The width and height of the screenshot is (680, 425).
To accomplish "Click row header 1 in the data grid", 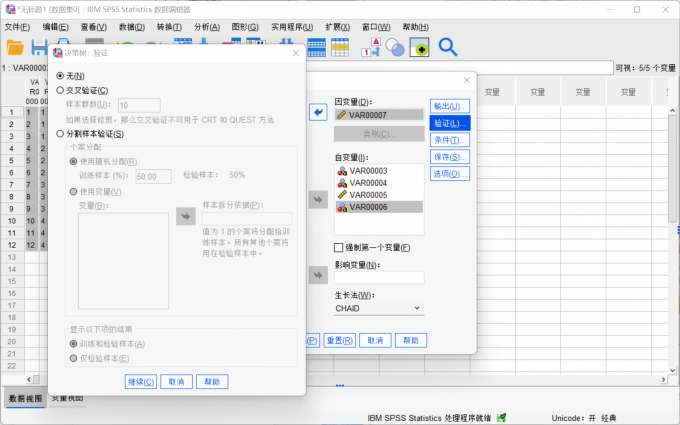I will point(12,112).
